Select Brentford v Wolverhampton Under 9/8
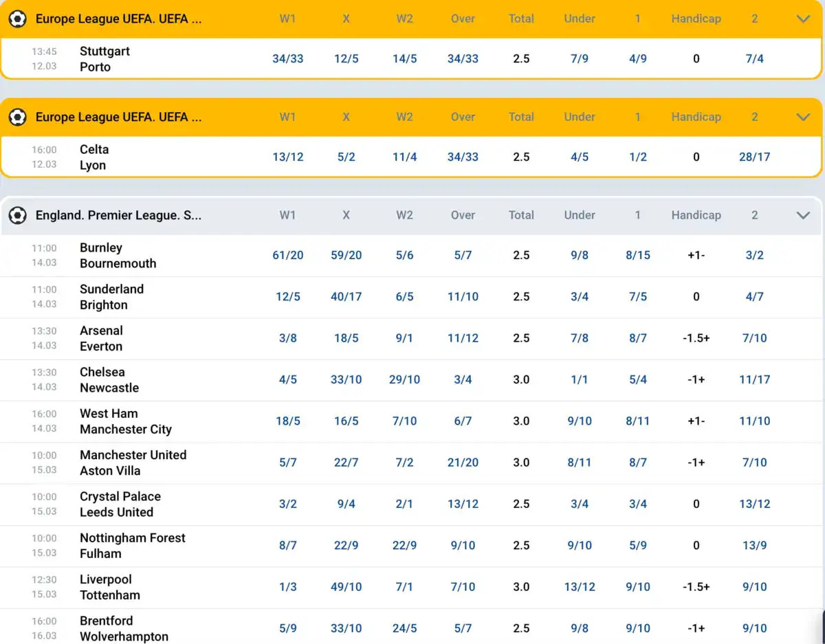 (580, 628)
